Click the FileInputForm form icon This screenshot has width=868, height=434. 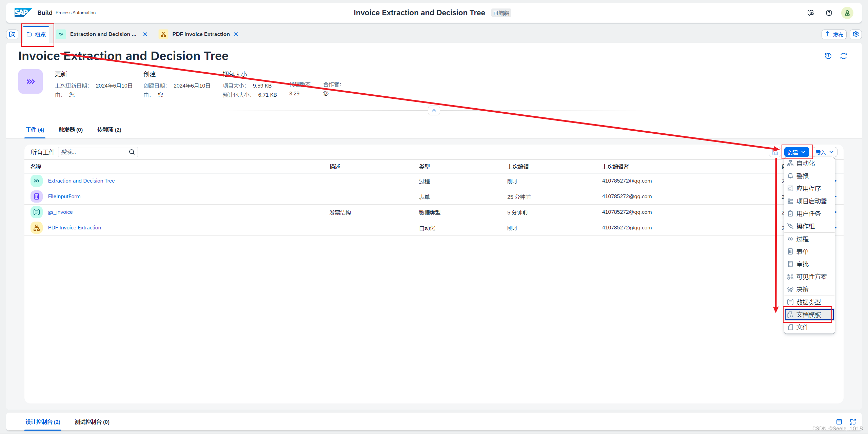coord(37,196)
